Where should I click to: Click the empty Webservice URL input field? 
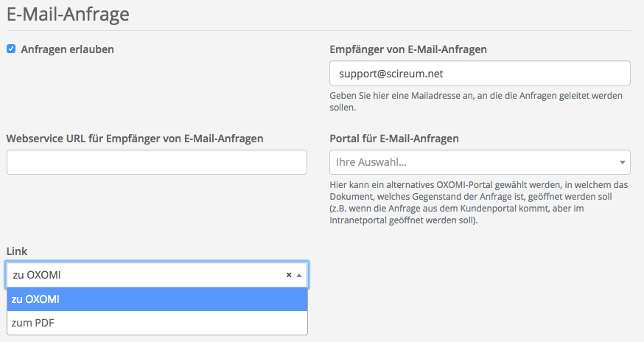click(156, 162)
